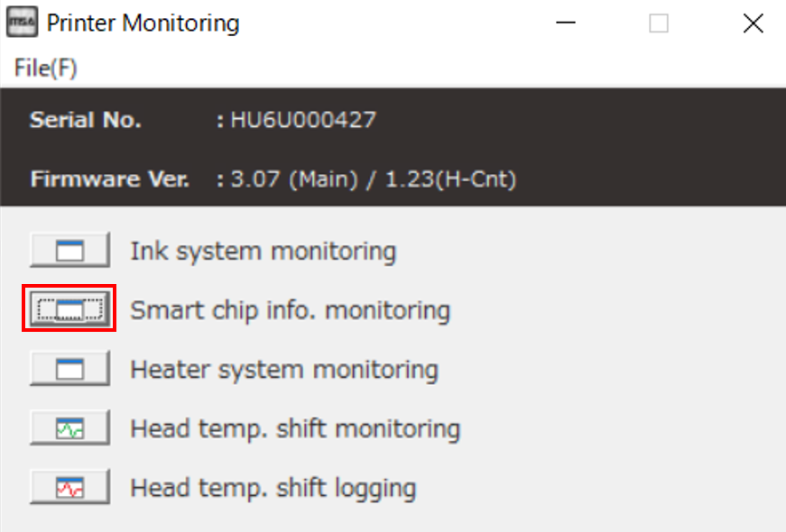The width and height of the screenshot is (786, 532).
Task: Open Ink system monitoring window button
Action: [x=69, y=250]
